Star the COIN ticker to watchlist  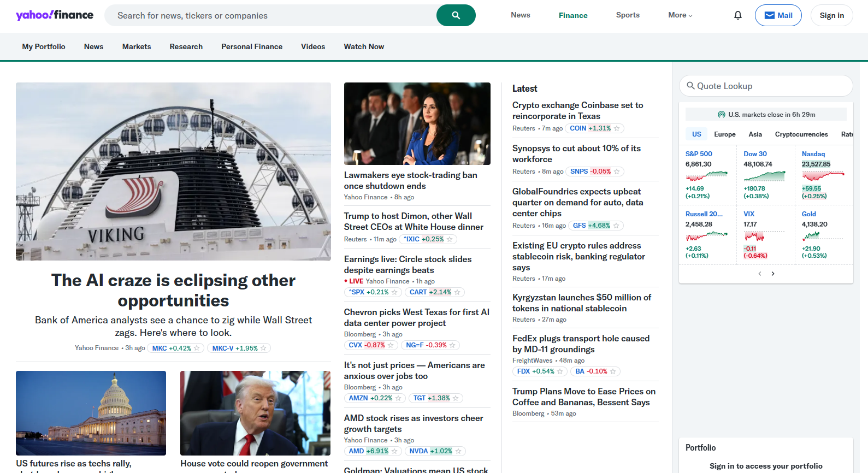tap(617, 128)
